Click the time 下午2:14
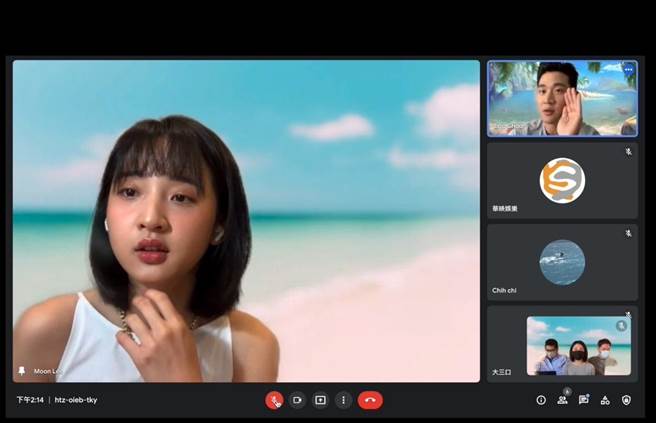 click(x=30, y=400)
